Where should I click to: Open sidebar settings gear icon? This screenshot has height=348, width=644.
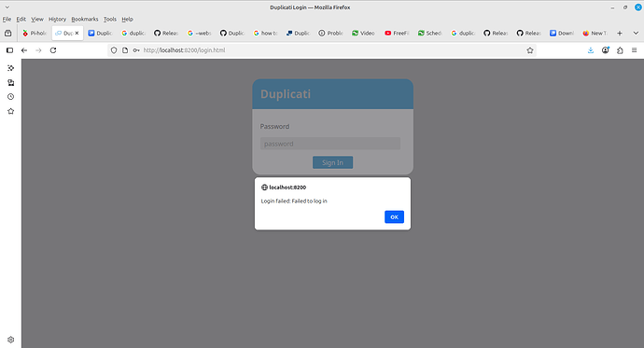tap(10, 340)
